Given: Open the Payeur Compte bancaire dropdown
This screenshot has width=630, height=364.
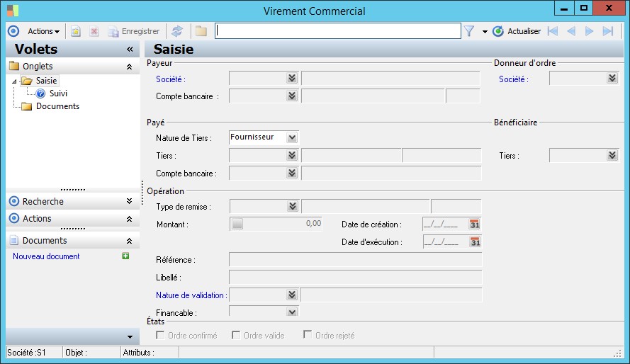Looking at the screenshot, I should (292, 96).
